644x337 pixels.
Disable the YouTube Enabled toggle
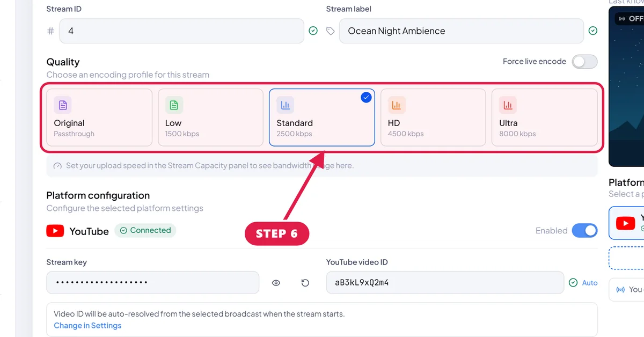pos(584,231)
